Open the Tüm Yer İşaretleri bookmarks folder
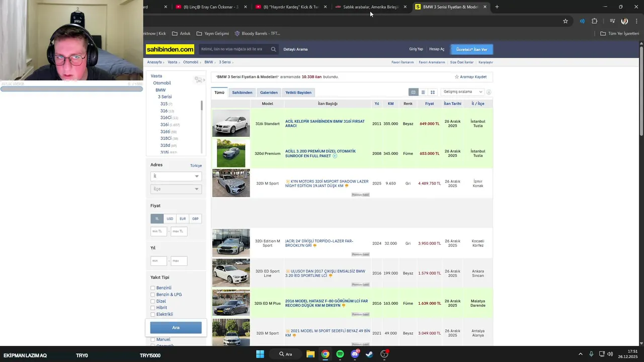Viewport: 644px width, 362px height. pyautogui.click(x=619, y=34)
